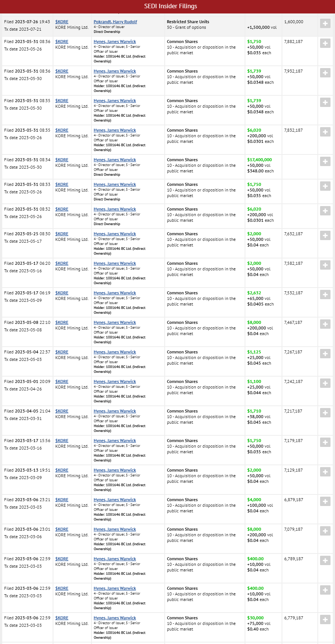Click the SEDI Insider Filings header

[x=170, y=6]
